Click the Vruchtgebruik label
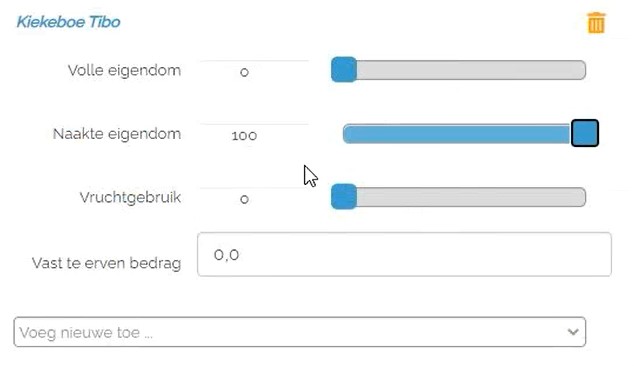Viewport: 634px width, 366px height. click(x=130, y=197)
